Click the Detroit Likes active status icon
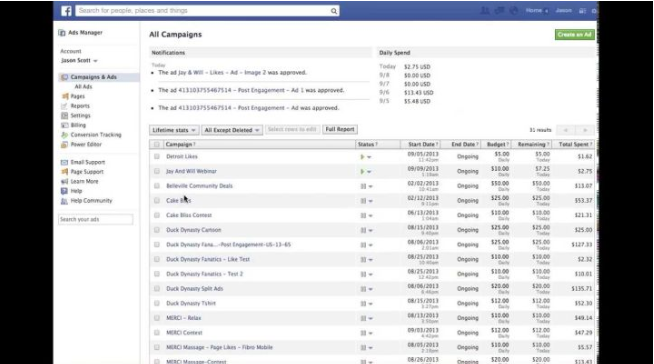The width and height of the screenshot is (654, 364). click(362, 157)
